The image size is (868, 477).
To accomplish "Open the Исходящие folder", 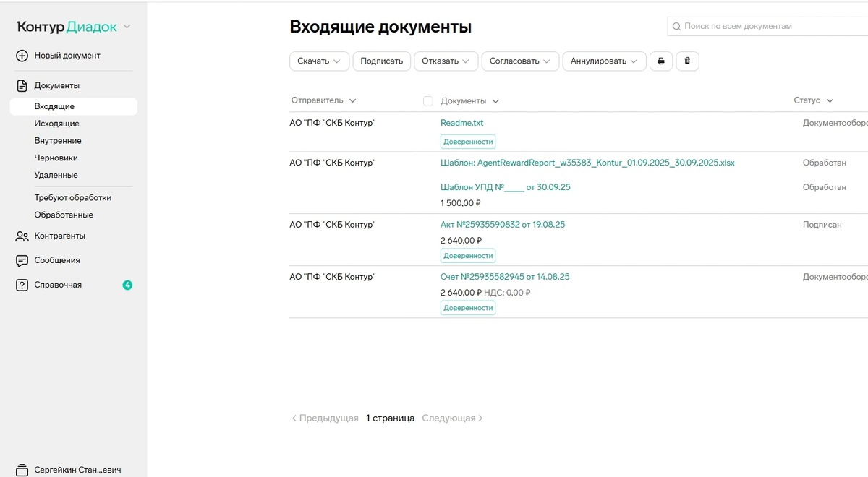I will [x=56, y=124].
